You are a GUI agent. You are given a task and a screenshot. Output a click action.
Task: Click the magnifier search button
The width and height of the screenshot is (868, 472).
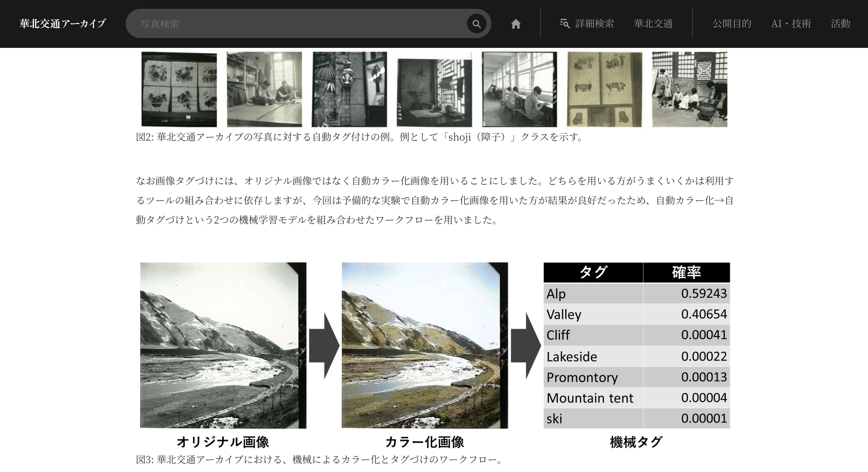point(476,24)
